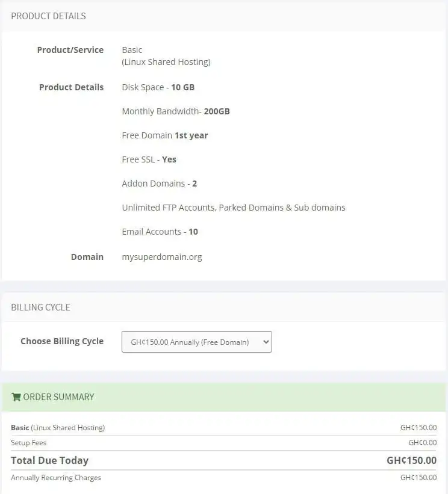This screenshot has width=448, height=494.
Task: Click the Domain field label
Action: coord(87,256)
